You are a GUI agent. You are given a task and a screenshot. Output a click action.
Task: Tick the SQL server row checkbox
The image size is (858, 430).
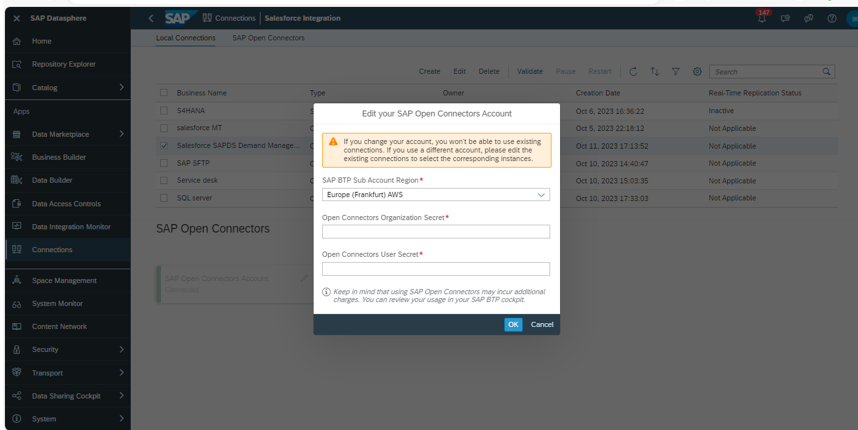tap(165, 198)
